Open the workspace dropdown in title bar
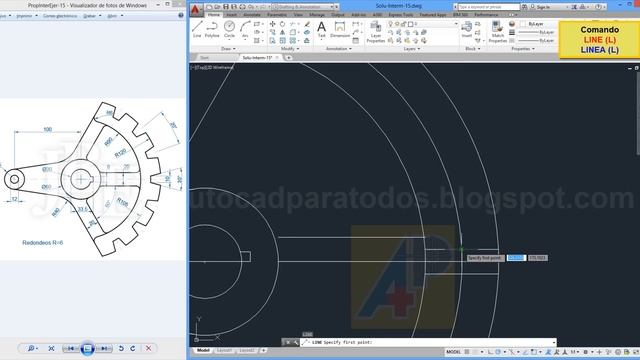This screenshot has width=640, height=360. 303,7
